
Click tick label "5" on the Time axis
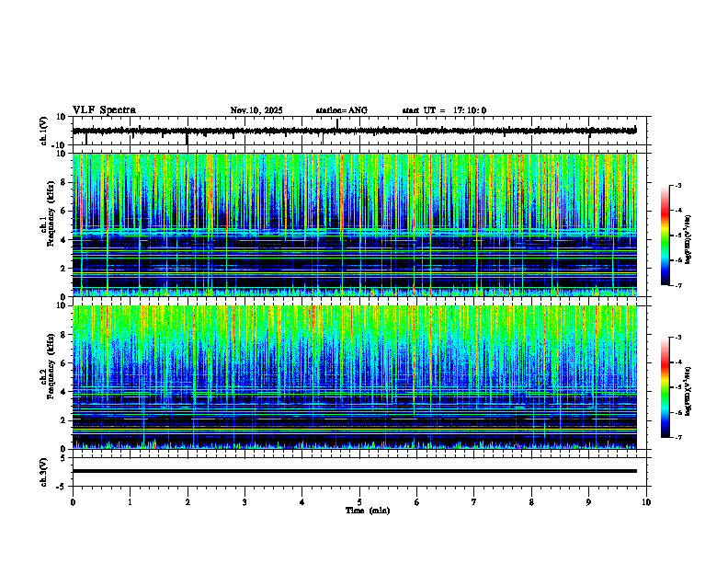(359, 502)
